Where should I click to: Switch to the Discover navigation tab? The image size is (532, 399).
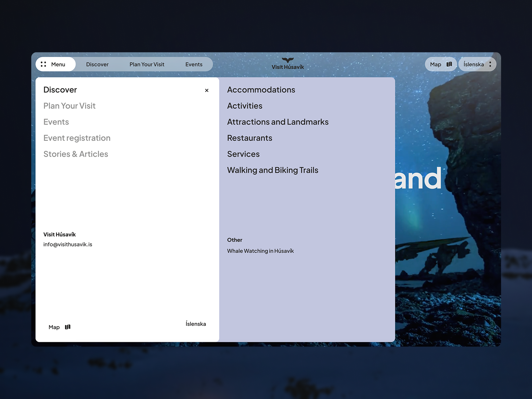pos(97,64)
